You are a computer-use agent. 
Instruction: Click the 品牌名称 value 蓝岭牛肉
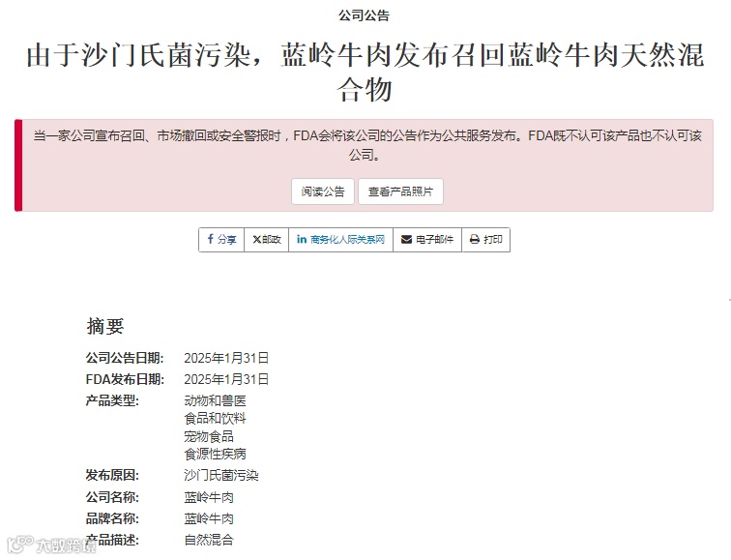[209, 518]
